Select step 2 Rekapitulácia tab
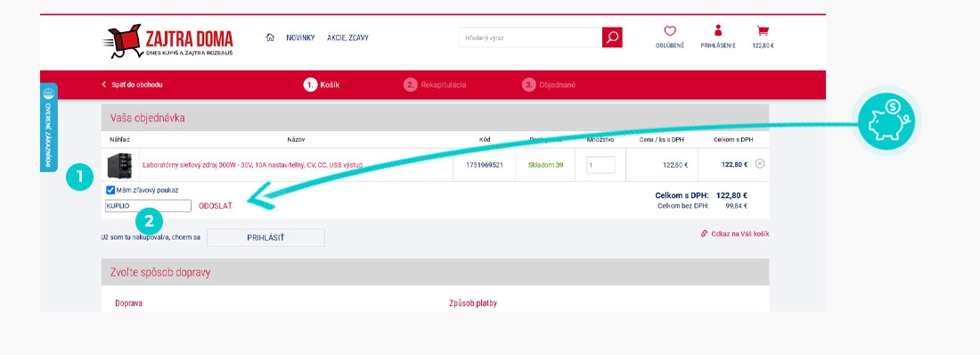980x355 pixels. click(435, 85)
